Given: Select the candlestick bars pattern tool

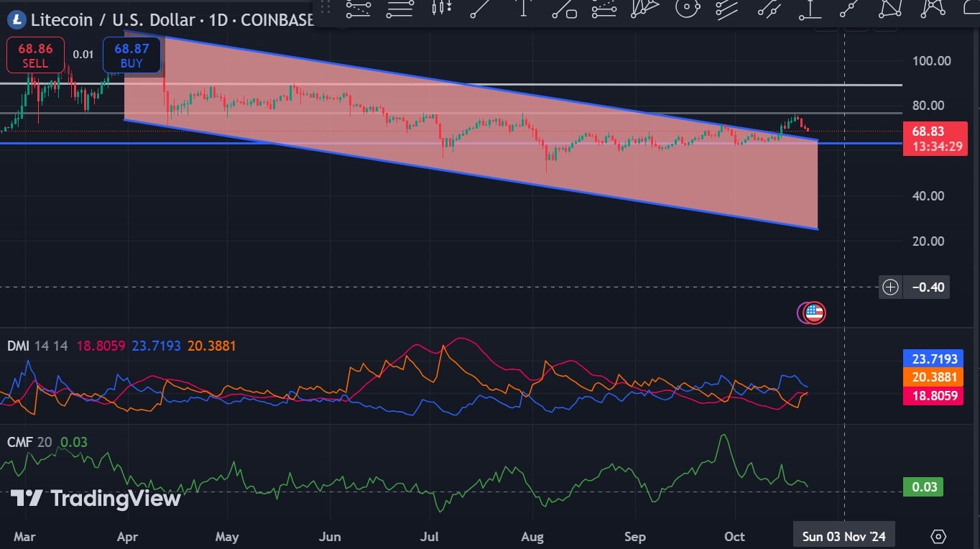Looking at the screenshot, I should (x=441, y=9).
